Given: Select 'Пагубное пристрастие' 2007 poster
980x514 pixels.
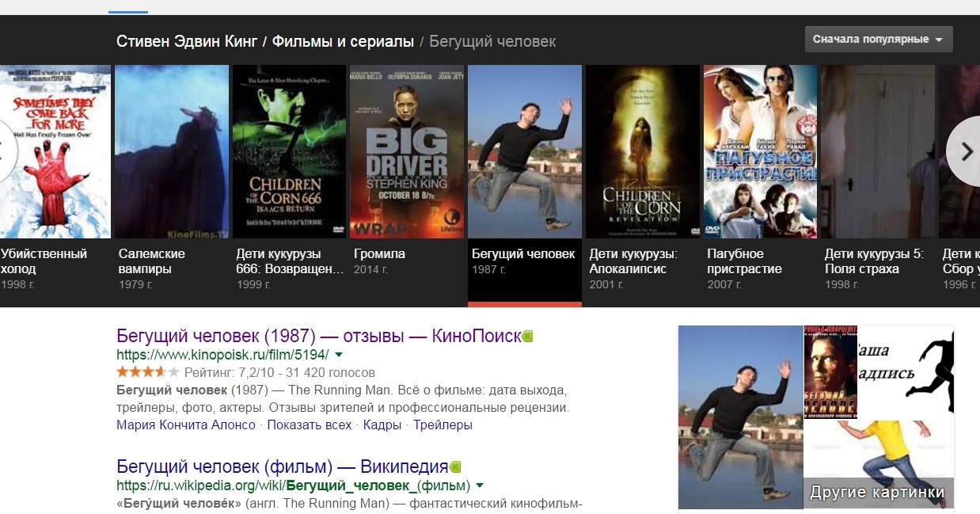Looking at the screenshot, I should 760,151.
